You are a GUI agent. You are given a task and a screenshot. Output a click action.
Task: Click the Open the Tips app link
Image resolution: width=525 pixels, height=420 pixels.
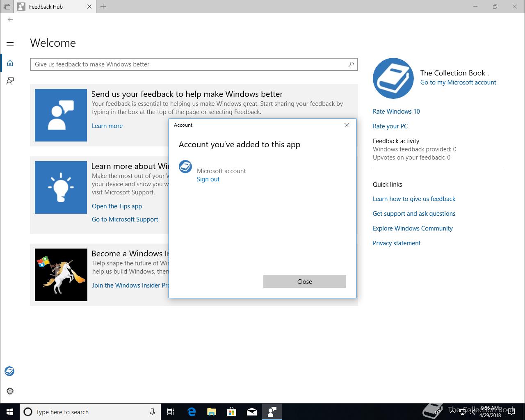point(117,206)
